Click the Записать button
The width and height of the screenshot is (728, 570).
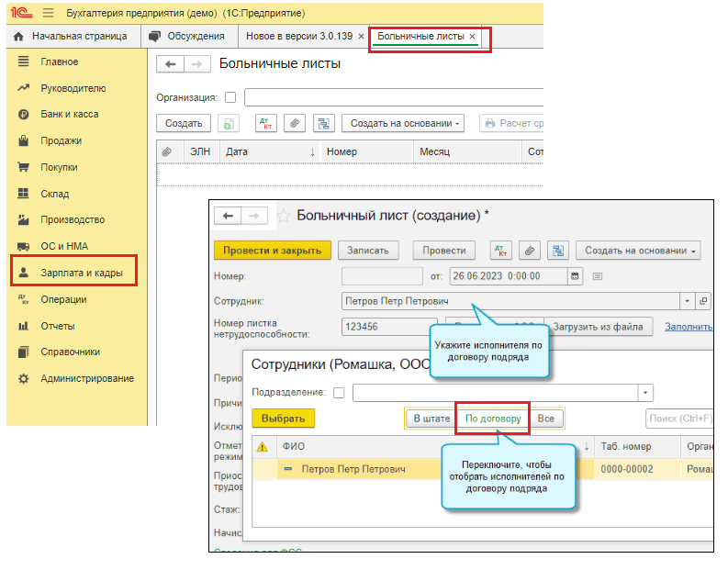368,251
